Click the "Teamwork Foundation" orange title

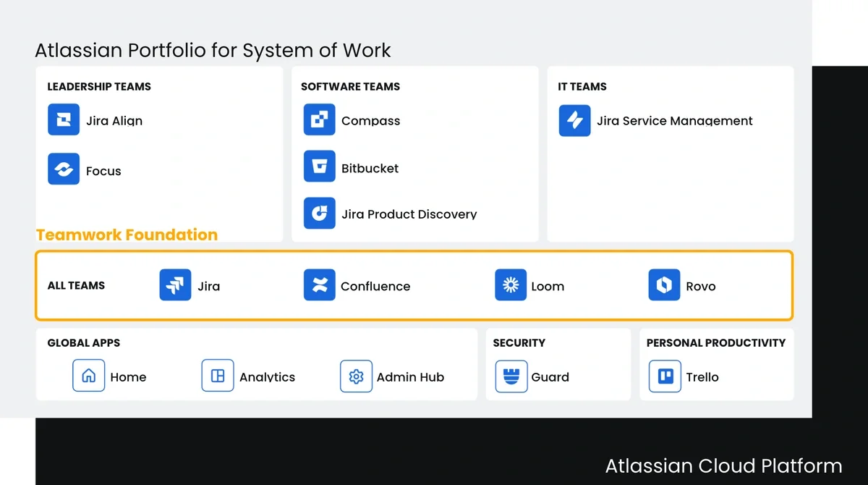pos(127,235)
